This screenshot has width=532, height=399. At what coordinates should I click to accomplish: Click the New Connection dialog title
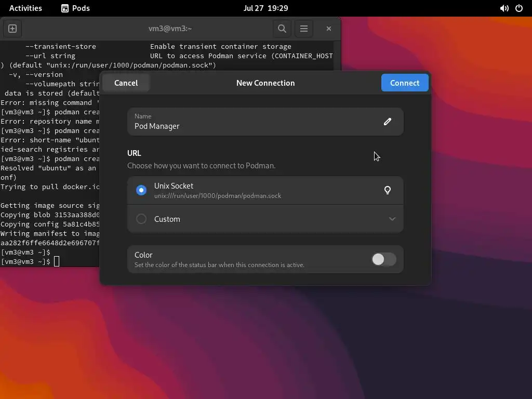[x=265, y=83]
